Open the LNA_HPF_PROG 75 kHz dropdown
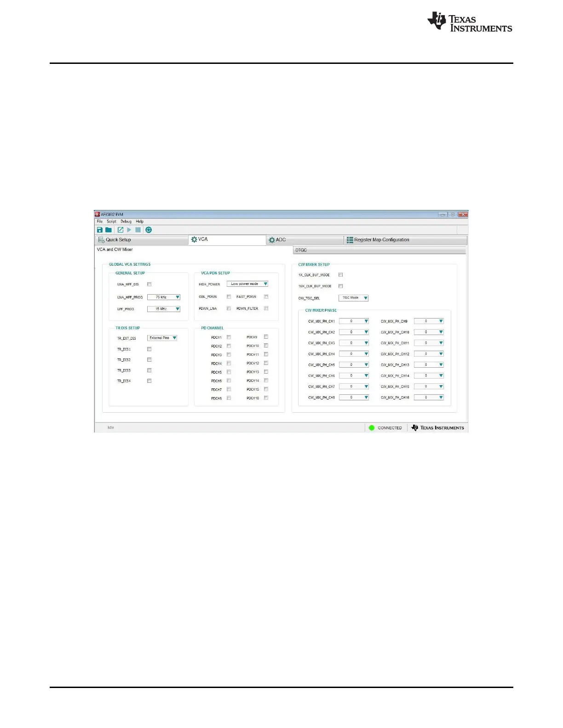Image resolution: width=563 pixels, height=728 pixels. point(164,297)
